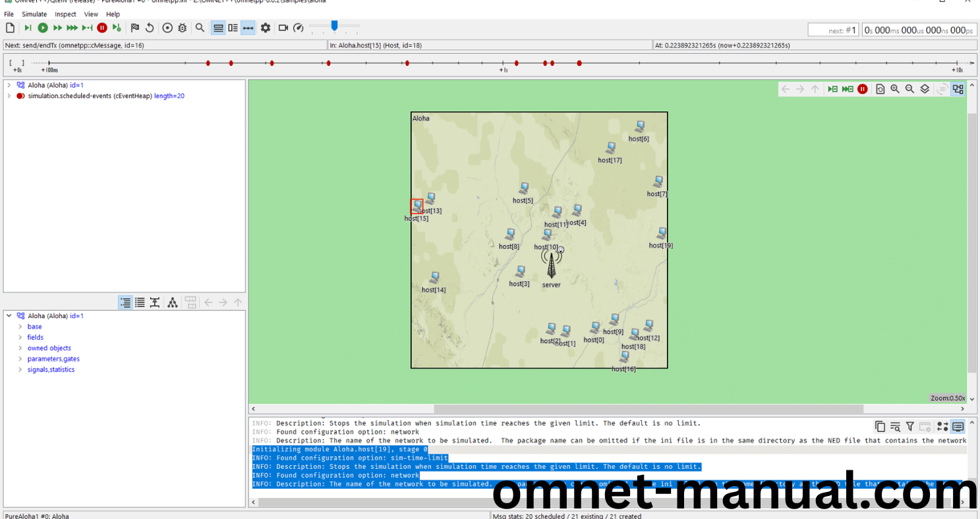
Task: Expand the simulation.scheduled-events tree node
Action: coord(9,96)
